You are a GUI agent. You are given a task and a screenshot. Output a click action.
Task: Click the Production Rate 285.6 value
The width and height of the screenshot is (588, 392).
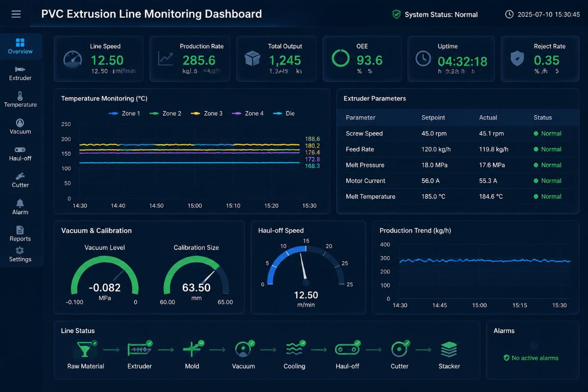[x=199, y=60]
